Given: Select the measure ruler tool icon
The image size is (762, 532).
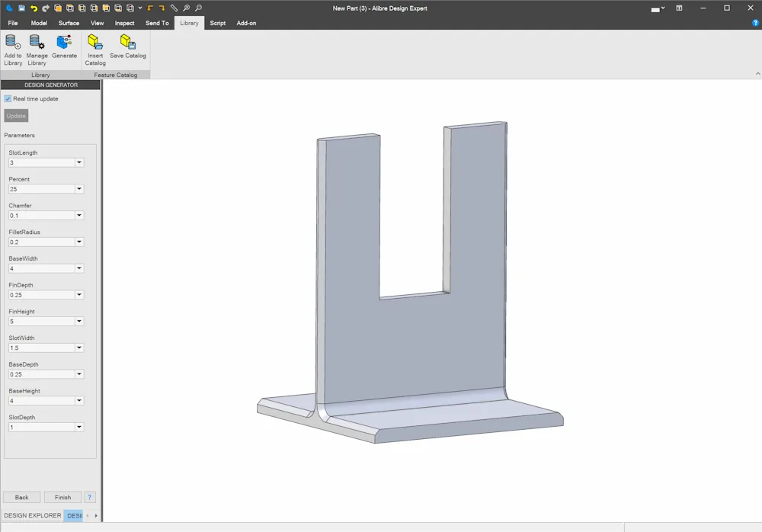Looking at the screenshot, I should tap(174, 8).
